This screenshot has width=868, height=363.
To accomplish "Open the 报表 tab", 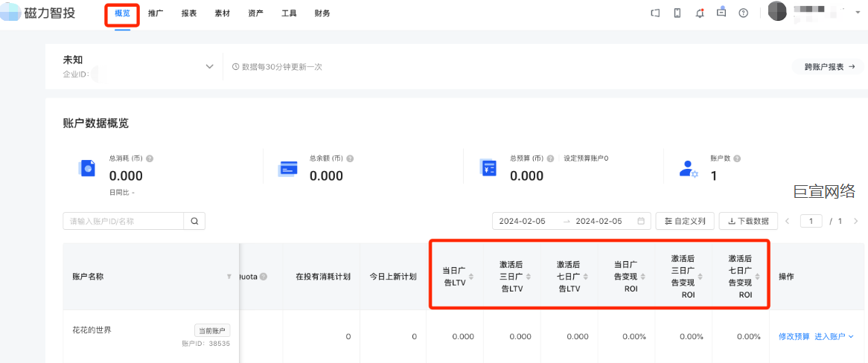I will tap(189, 13).
